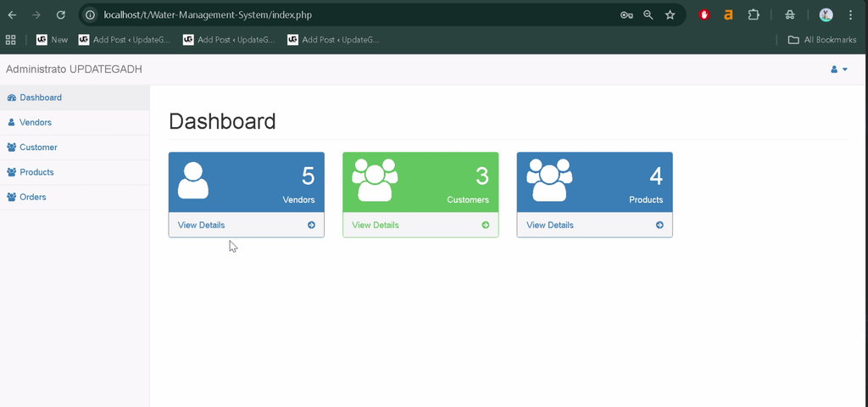
Task: Open saved passwords key icon
Action: point(626,15)
